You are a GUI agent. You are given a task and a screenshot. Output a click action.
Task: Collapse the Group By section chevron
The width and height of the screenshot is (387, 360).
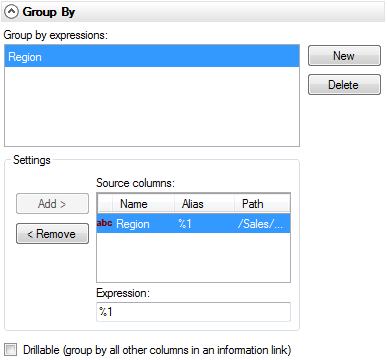(x=12, y=12)
